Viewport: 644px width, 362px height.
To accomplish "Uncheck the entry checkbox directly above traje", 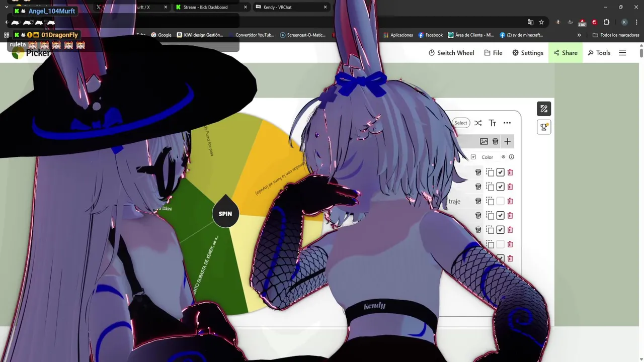I will (x=500, y=187).
